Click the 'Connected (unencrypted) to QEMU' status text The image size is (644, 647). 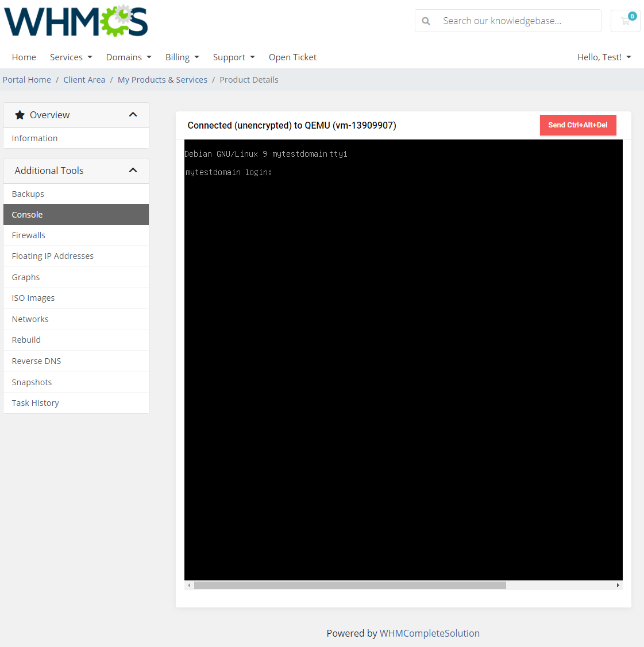292,125
